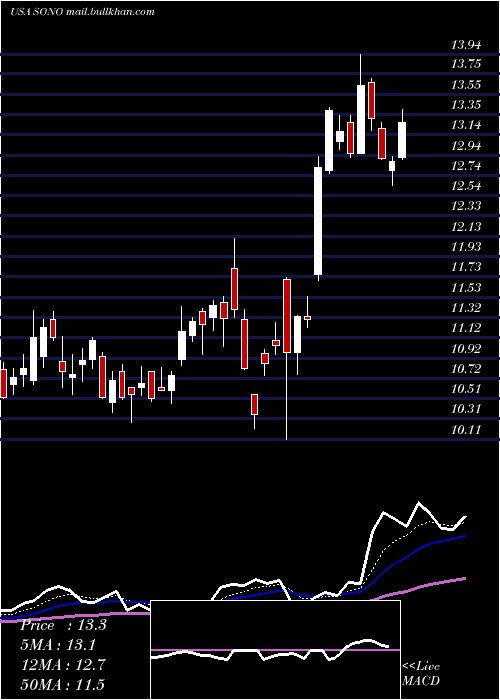Select the 10.72 price axis label
This screenshot has width=500, height=700.
pyautogui.click(x=466, y=368)
